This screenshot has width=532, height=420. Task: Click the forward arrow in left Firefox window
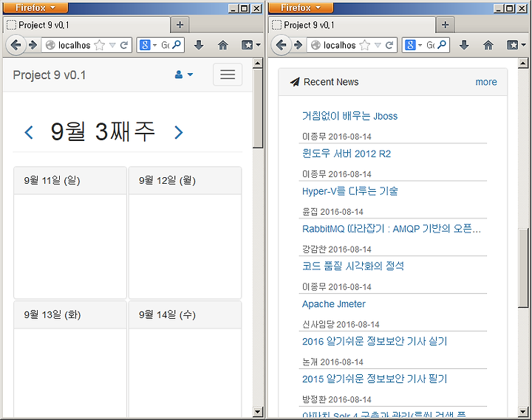(x=33, y=45)
